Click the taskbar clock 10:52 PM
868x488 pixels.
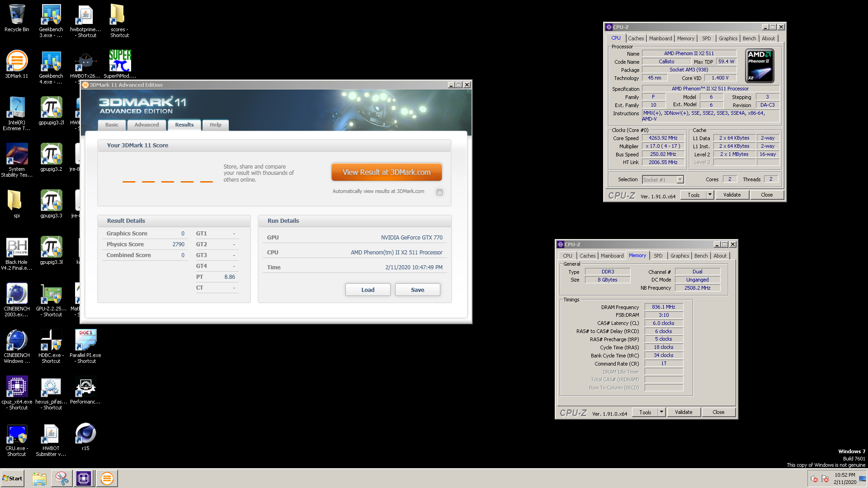[844, 479]
